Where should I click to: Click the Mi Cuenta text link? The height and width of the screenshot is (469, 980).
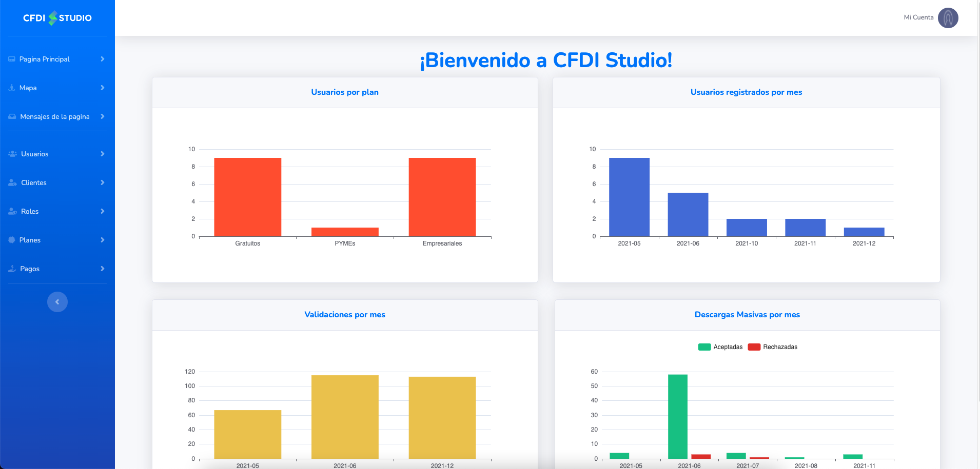click(918, 17)
